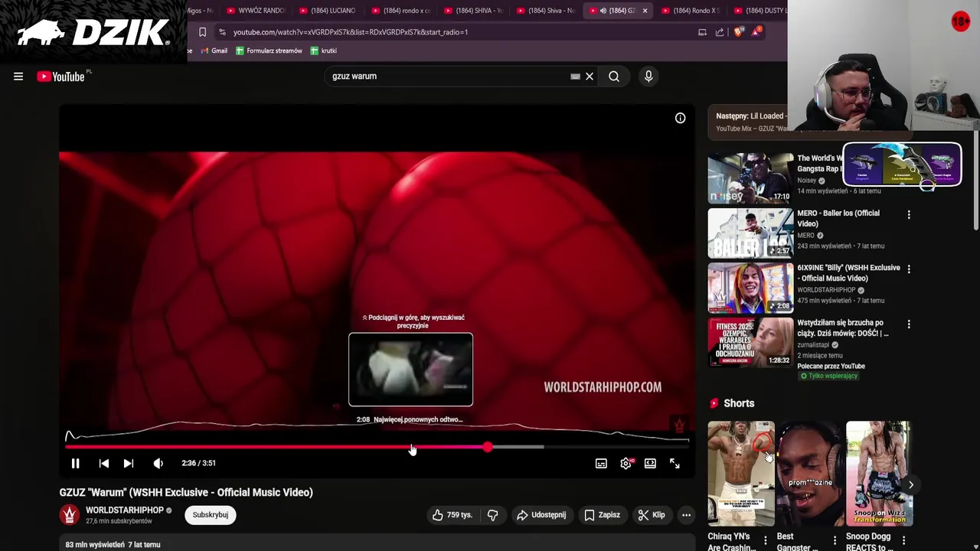Open player settings gear
Viewport: 980px width, 551px height.
pos(626,463)
